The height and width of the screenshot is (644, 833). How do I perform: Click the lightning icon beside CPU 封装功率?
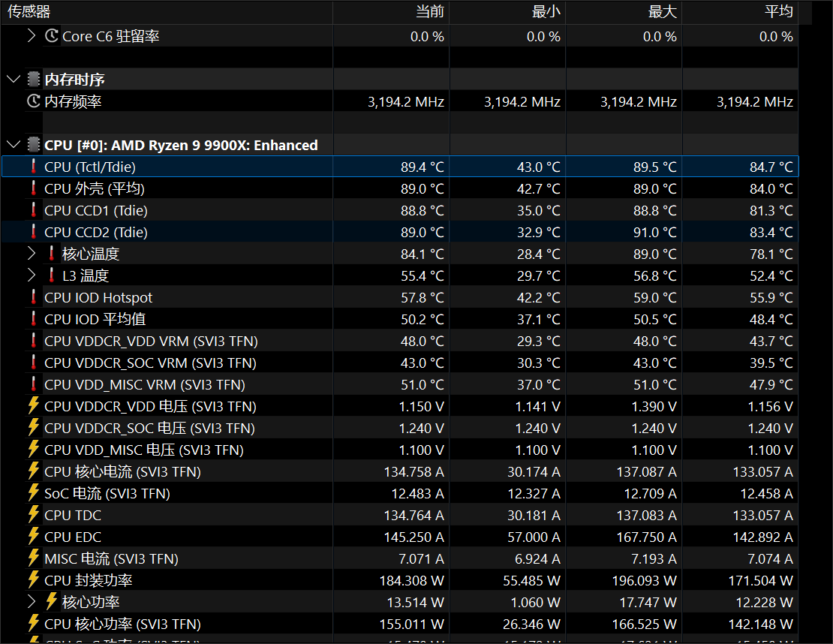(34, 580)
